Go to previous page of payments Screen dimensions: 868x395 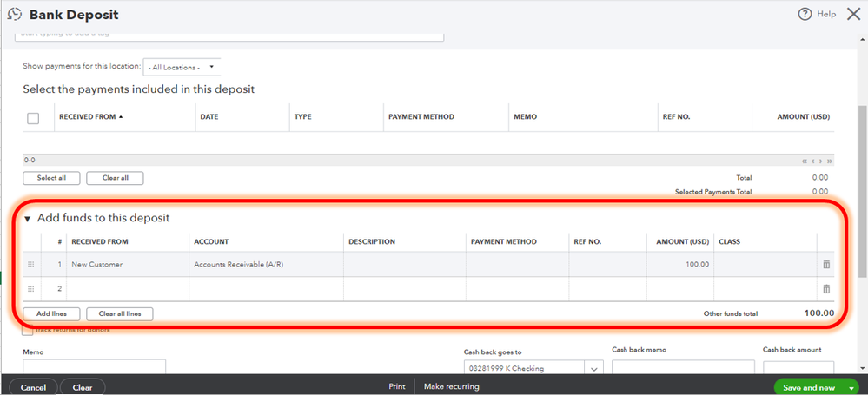[812, 161]
